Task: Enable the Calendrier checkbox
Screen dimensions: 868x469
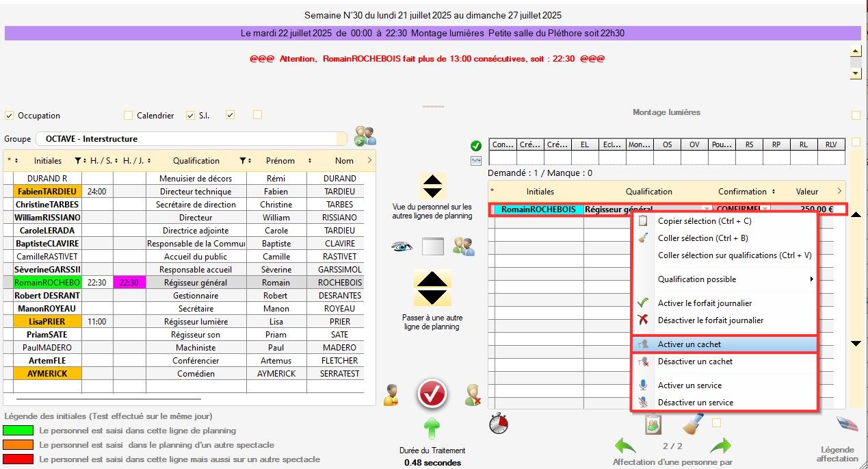Action: 128,116
